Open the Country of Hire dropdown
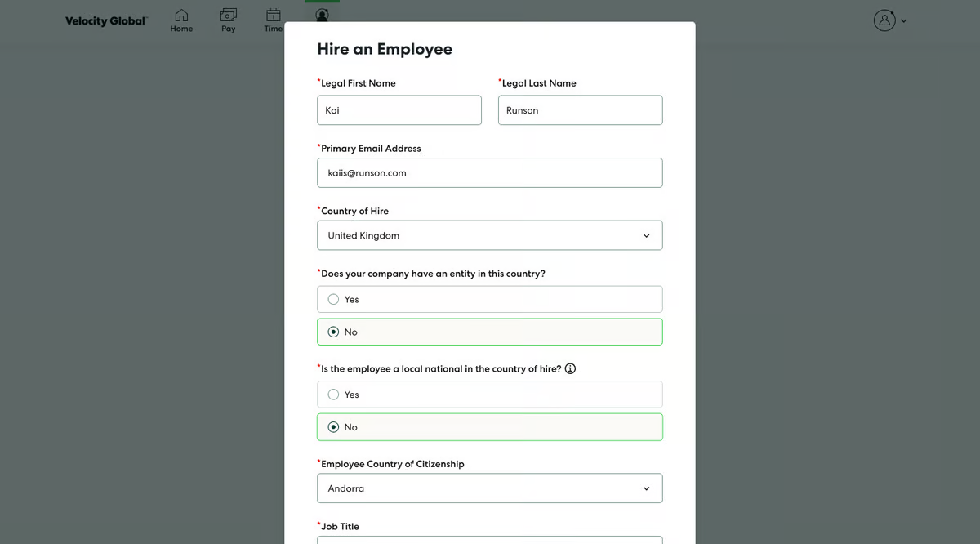Viewport: 980px width, 544px height. 489,235
